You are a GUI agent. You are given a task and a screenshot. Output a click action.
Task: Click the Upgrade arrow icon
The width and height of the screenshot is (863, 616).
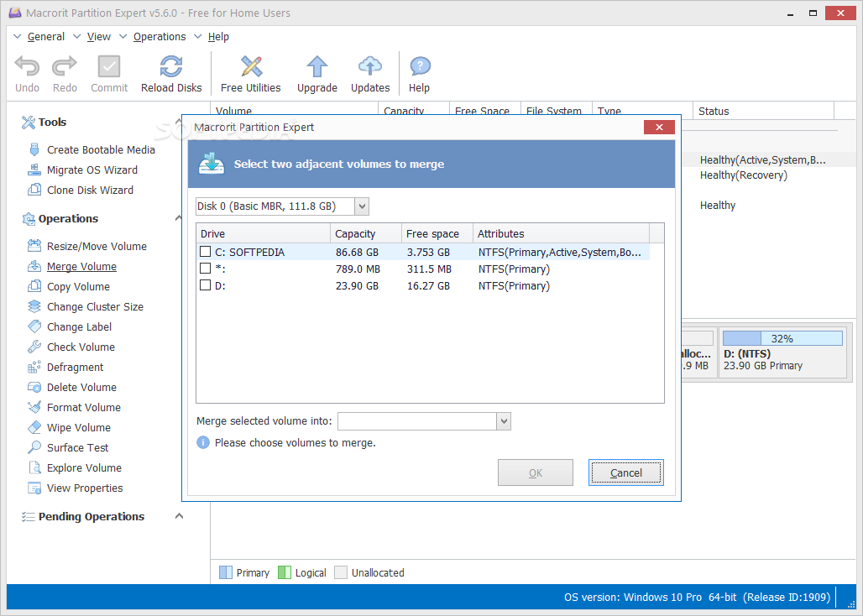317,66
